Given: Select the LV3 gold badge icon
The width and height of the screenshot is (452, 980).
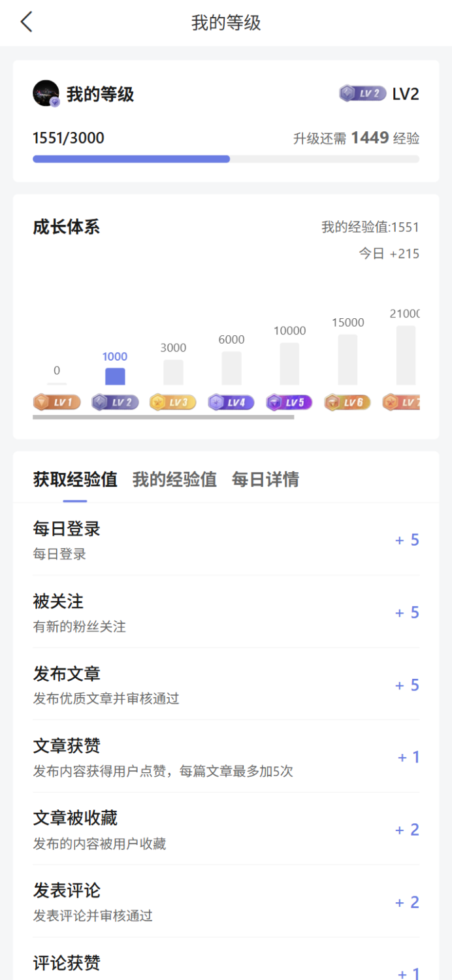Looking at the screenshot, I should [173, 402].
